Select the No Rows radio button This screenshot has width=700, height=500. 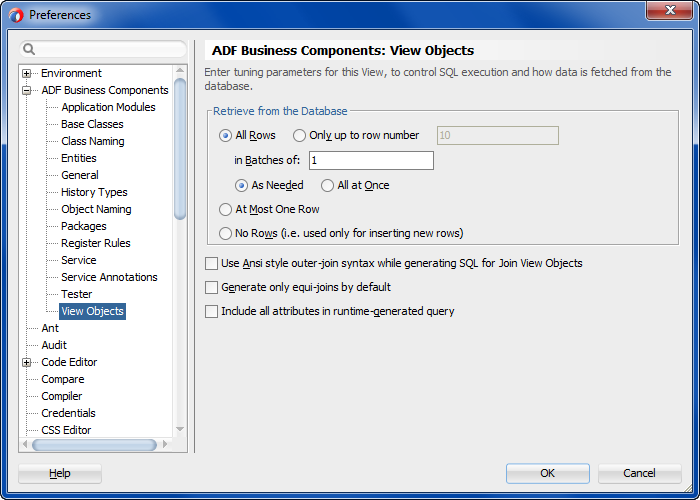225,233
